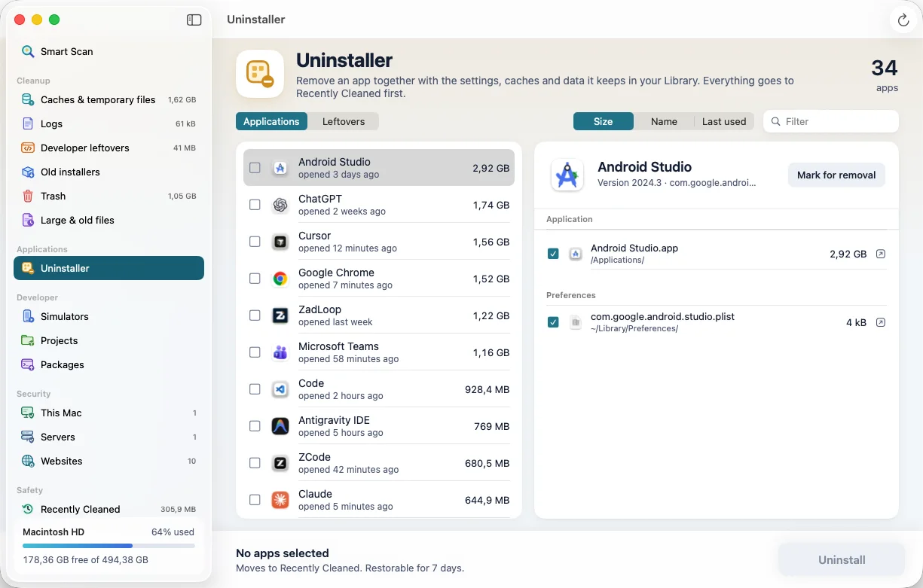Check the Claude checkbox
This screenshot has width=923, height=588.
[255, 500]
